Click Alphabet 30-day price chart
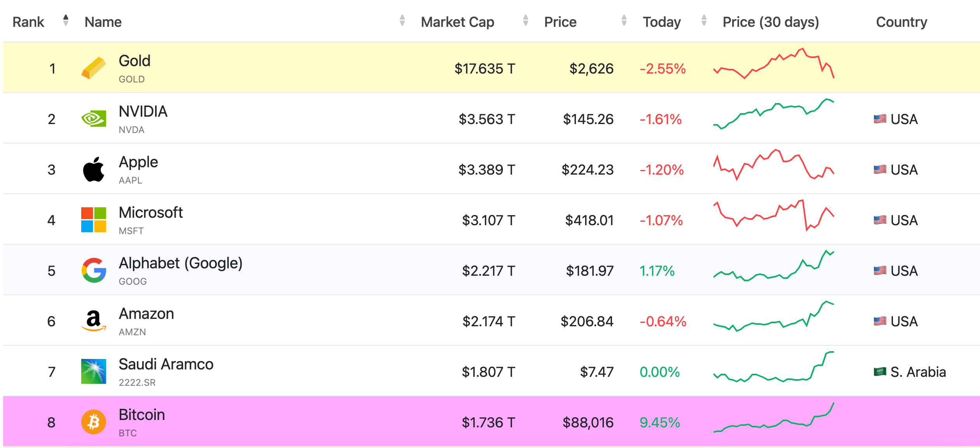The image size is (980, 448). [774, 266]
